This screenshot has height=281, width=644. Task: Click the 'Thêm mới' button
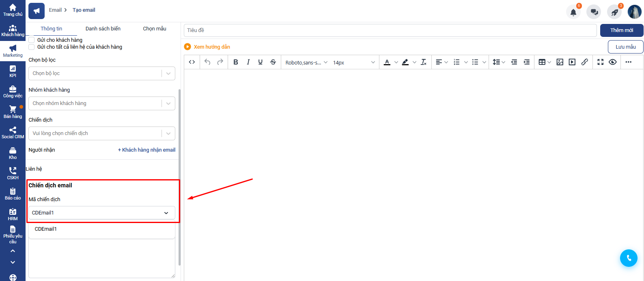point(621,30)
